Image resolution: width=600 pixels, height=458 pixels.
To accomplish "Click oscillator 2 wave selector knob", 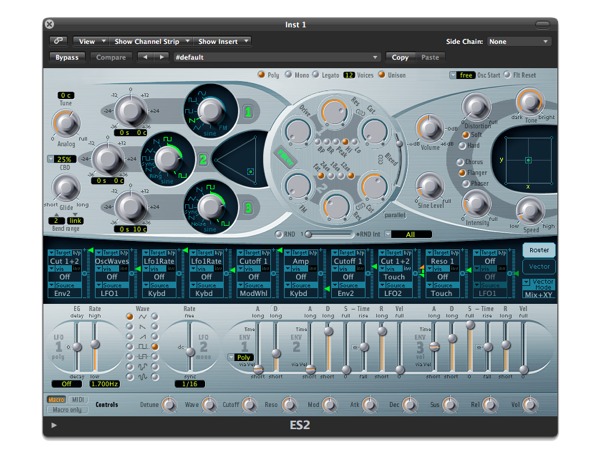I will [x=167, y=159].
